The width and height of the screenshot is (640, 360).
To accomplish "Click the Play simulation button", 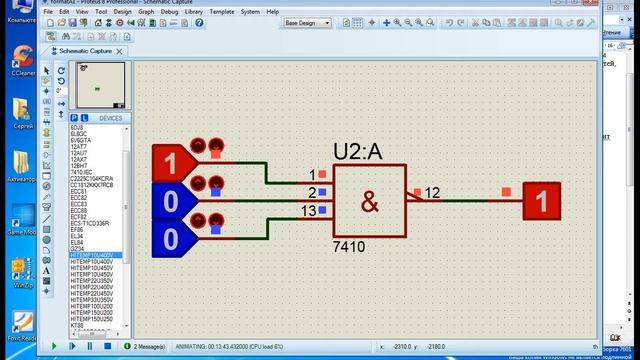I will coord(54,346).
